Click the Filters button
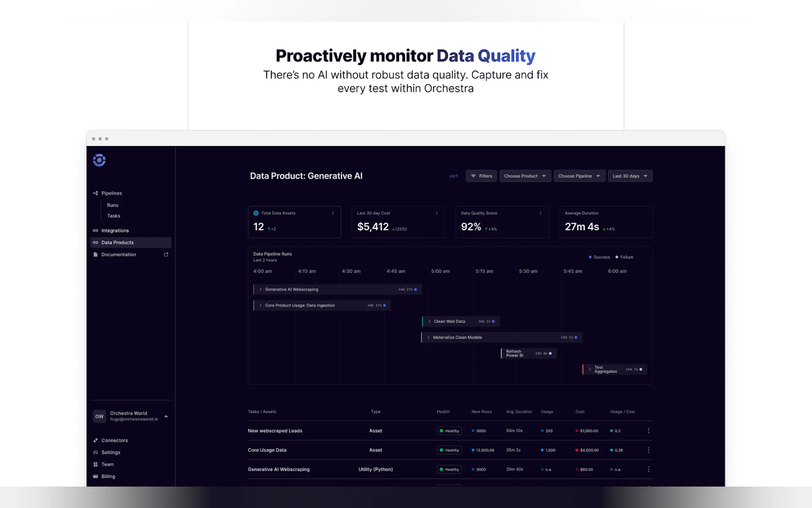 click(x=481, y=176)
